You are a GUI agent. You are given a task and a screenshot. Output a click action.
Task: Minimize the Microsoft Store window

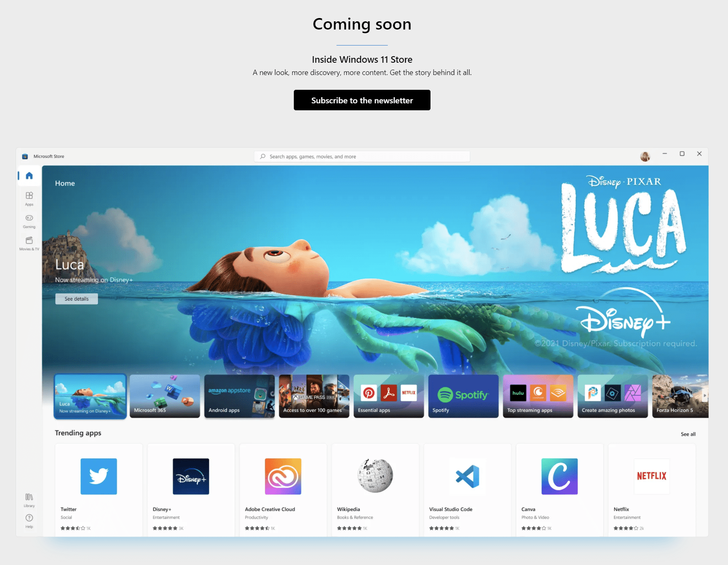pyautogui.click(x=665, y=154)
